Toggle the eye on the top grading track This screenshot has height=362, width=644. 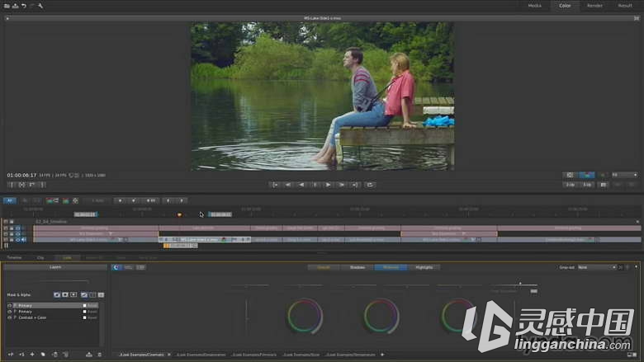point(17,228)
